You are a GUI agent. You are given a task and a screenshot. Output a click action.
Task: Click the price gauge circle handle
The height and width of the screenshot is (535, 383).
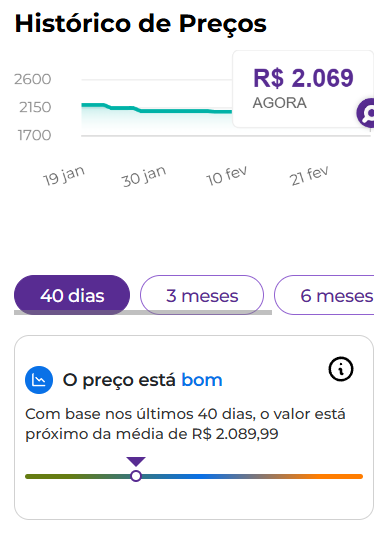tap(136, 476)
